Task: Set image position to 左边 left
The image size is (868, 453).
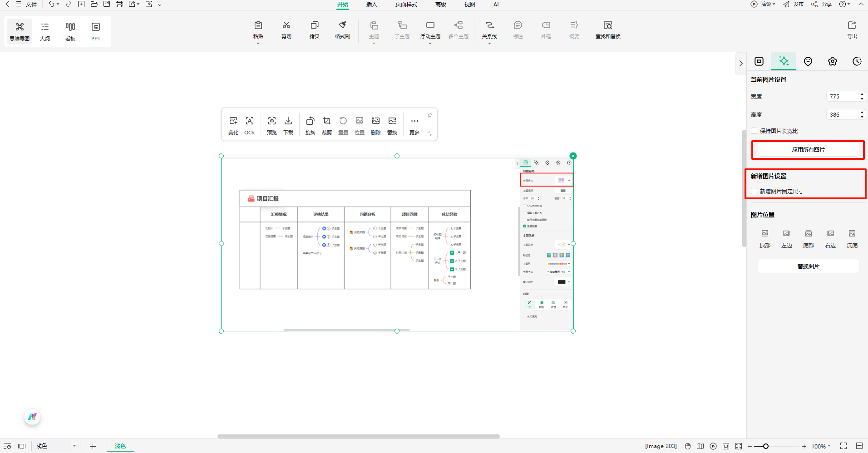Action: click(x=787, y=239)
